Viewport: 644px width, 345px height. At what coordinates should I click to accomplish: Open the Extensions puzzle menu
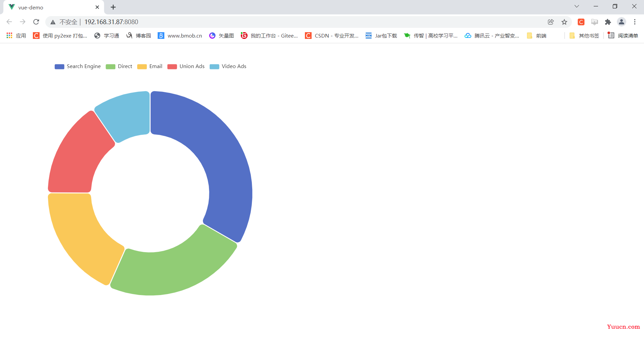tap(608, 22)
